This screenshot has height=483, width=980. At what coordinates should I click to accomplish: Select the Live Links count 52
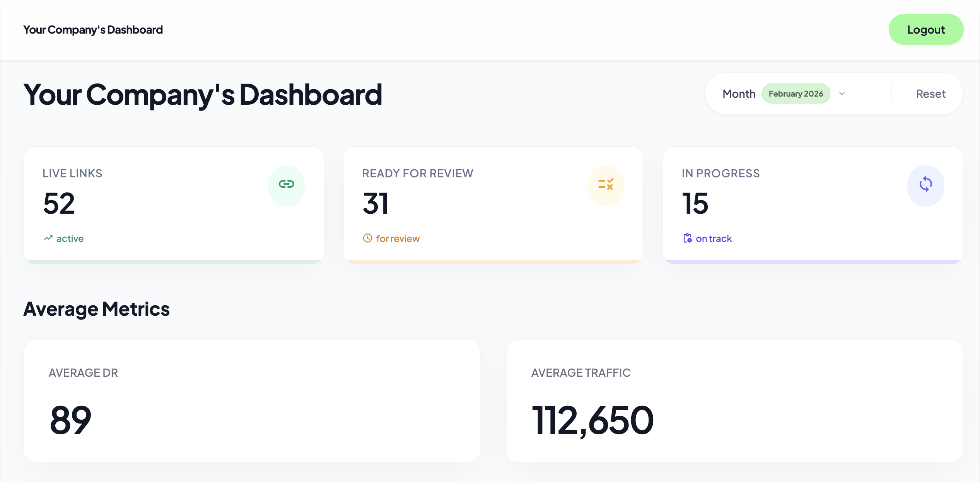[59, 203]
